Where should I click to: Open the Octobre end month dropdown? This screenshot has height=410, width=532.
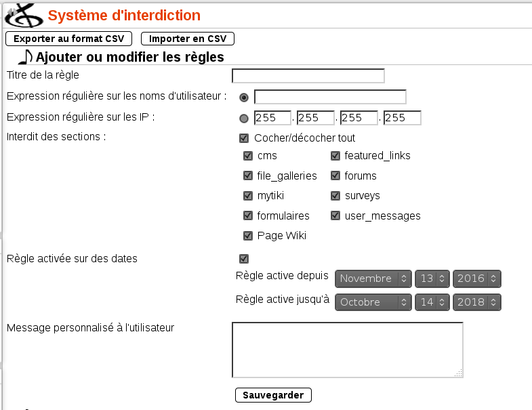374,302
